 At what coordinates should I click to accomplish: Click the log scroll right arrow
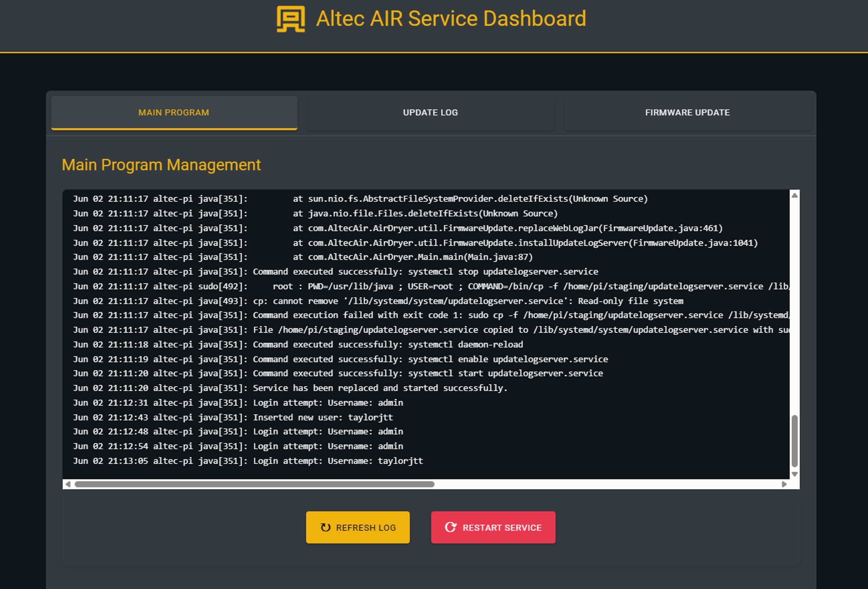(784, 484)
